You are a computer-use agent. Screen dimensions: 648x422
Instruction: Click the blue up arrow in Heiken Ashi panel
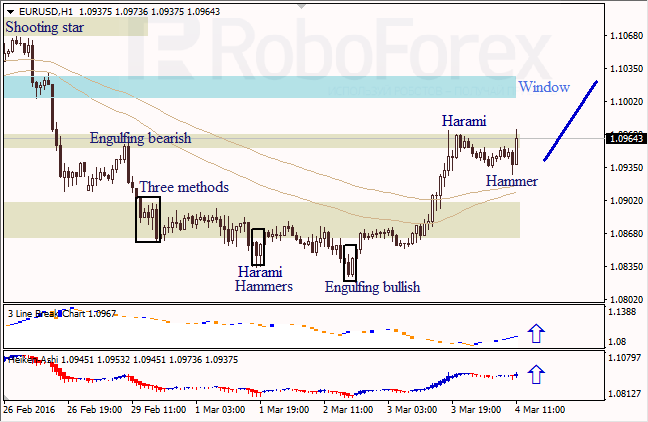(x=536, y=374)
